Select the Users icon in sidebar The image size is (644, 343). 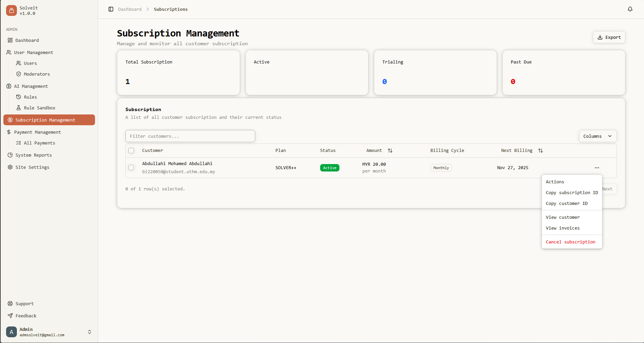[18, 63]
